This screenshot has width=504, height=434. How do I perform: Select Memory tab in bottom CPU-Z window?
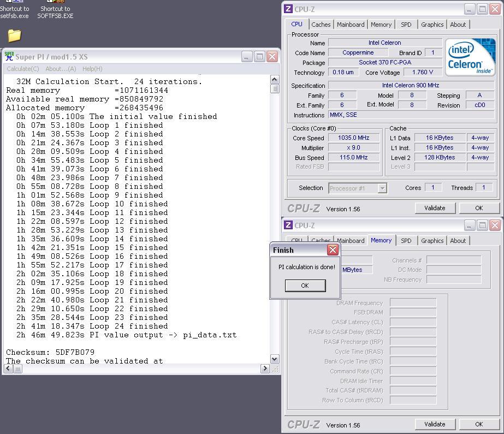click(381, 240)
